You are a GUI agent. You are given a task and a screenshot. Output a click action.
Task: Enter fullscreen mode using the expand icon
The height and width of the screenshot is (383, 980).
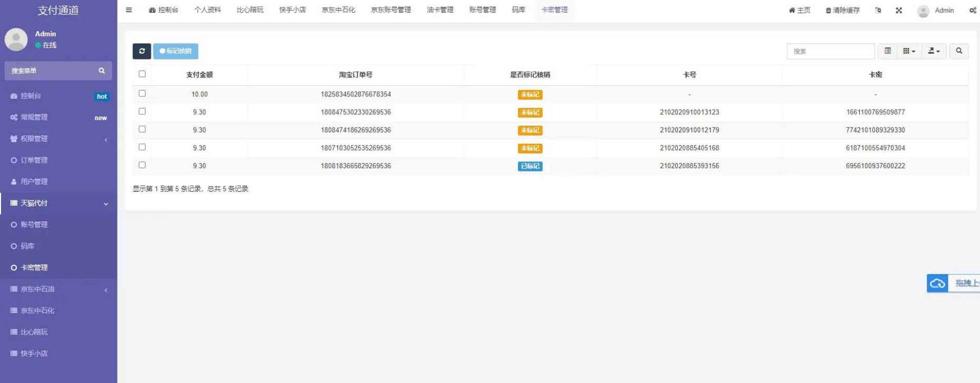899,11
